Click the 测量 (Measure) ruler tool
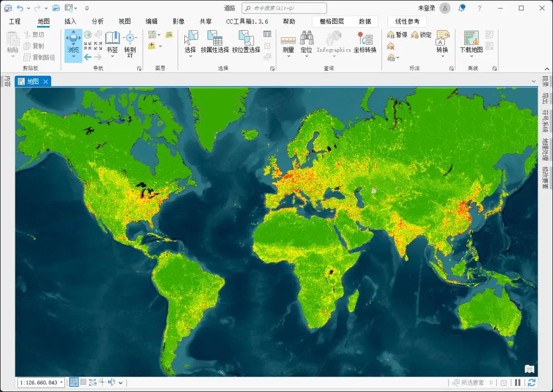Viewport: 553px width, 392px height. [x=288, y=43]
